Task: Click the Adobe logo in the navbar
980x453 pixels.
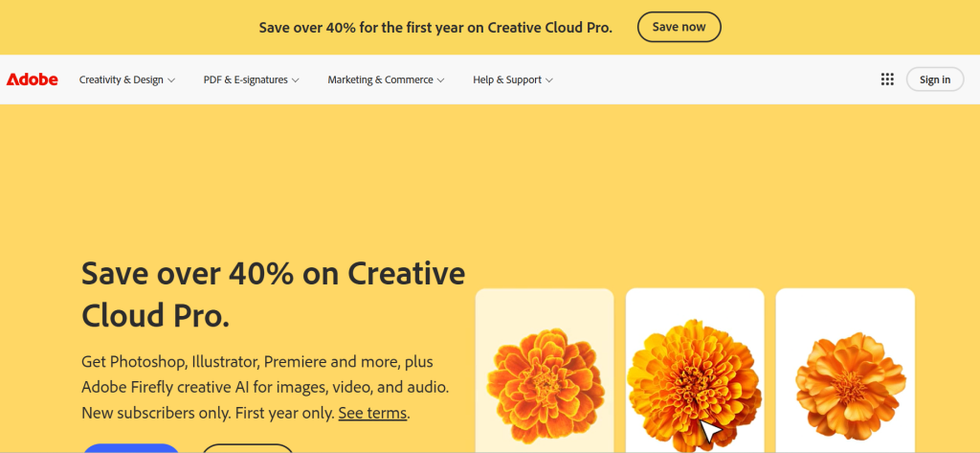Action: pyautogui.click(x=33, y=79)
